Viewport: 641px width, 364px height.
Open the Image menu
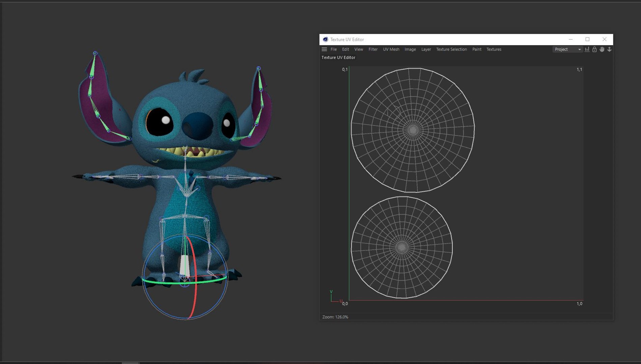[x=410, y=49]
